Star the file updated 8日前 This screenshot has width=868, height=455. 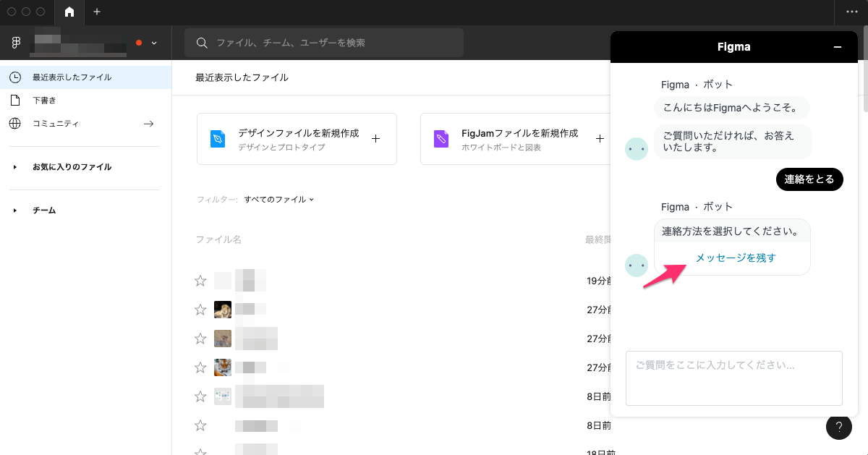pyautogui.click(x=200, y=396)
